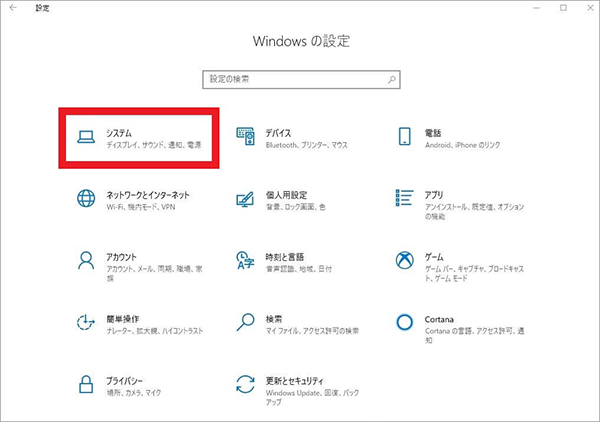This screenshot has height=422, width=600.
Task: Select the ネットワークとインターネット heading
Action: (148, 195)
